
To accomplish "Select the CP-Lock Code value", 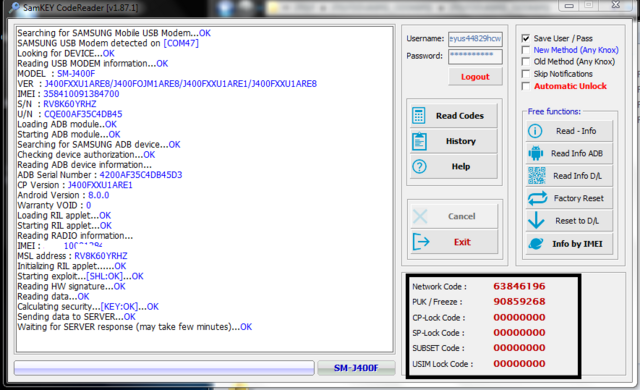I will pyautogui.click(x=519, y=317).
